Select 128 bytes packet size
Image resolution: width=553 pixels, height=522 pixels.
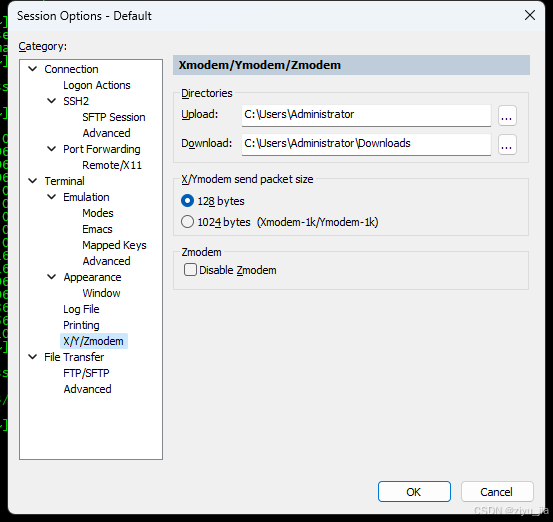point(187,201)
